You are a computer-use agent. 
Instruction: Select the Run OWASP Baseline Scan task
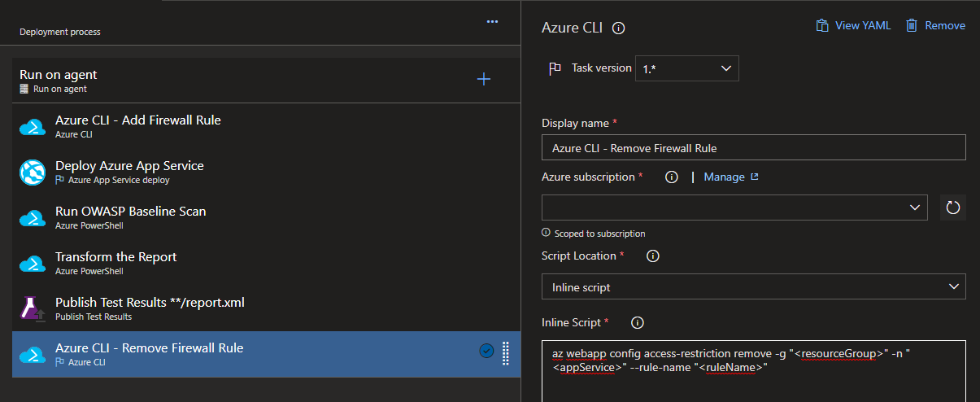[x=267, y=217]
